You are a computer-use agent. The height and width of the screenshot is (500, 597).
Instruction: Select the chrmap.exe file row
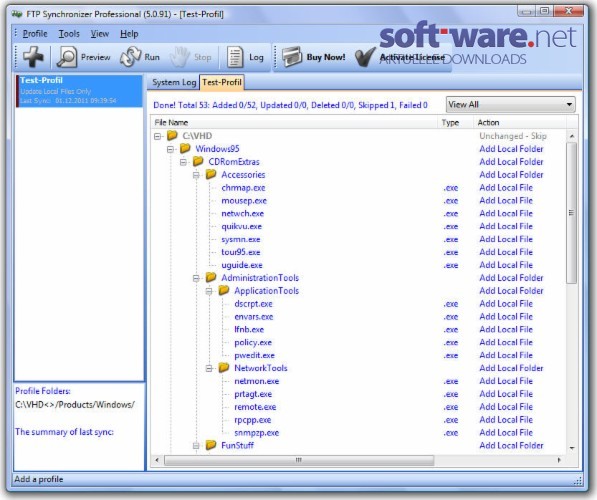pos(358,188)
